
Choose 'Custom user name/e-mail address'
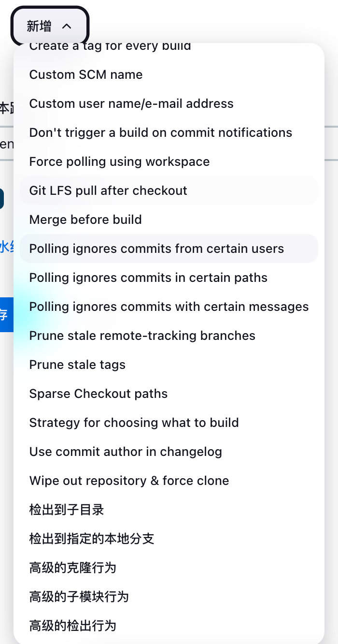coord(131,103)
